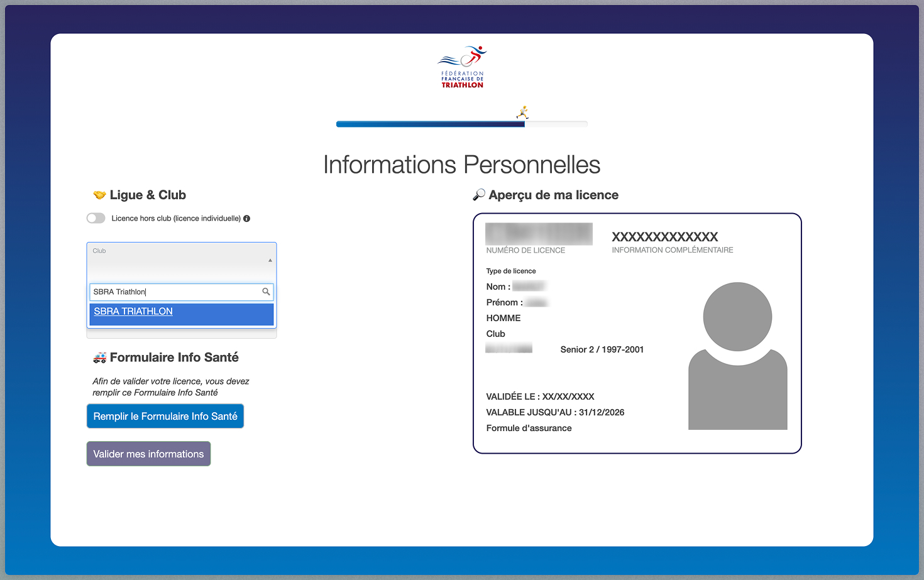Image resolution: width=924 pixels, height=580 pixels.
Task: Enable the Licence hors club toggle
Action: point(96,218)
